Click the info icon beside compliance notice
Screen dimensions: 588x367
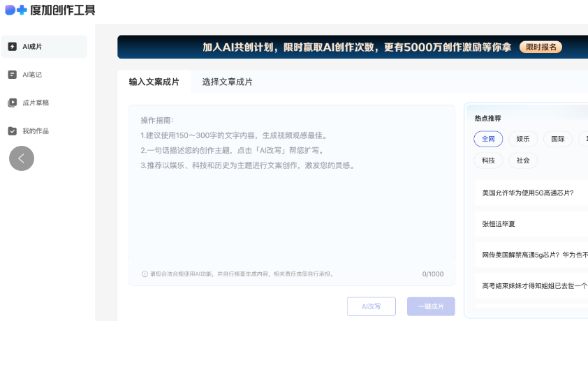[x=145, y=274]
